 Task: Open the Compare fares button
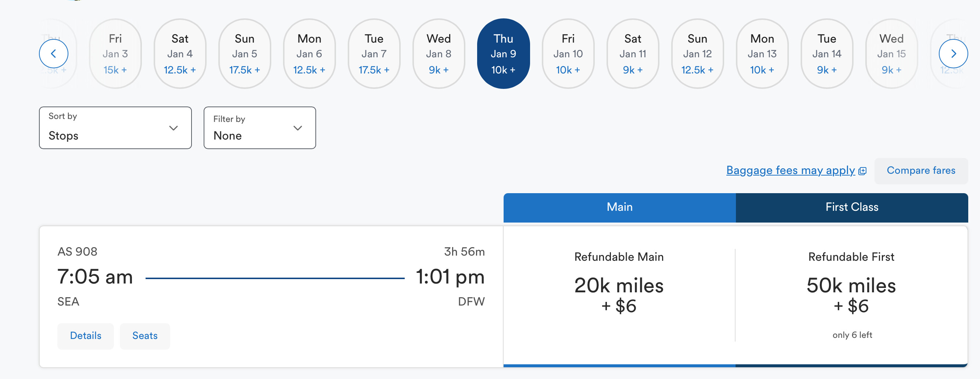tap(921, 171)
